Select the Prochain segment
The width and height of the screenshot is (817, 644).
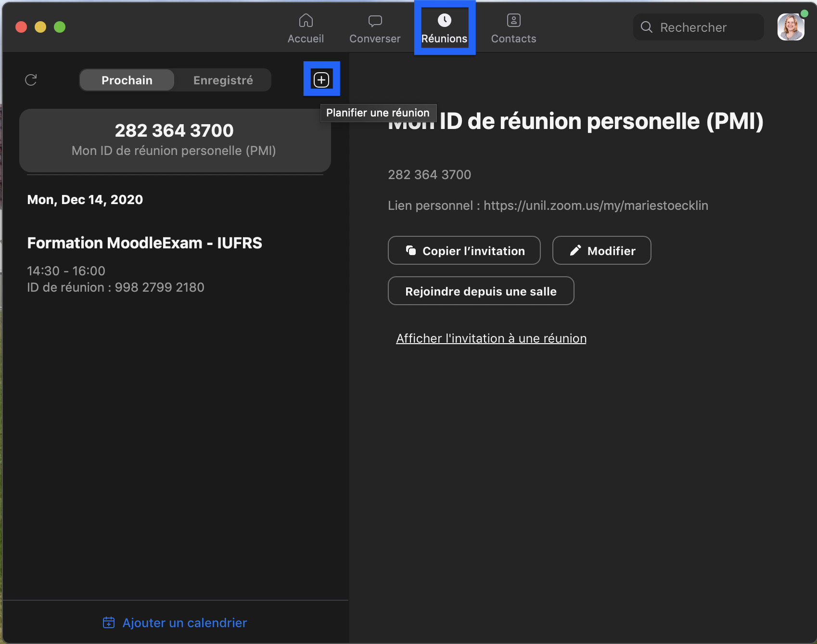127,80
